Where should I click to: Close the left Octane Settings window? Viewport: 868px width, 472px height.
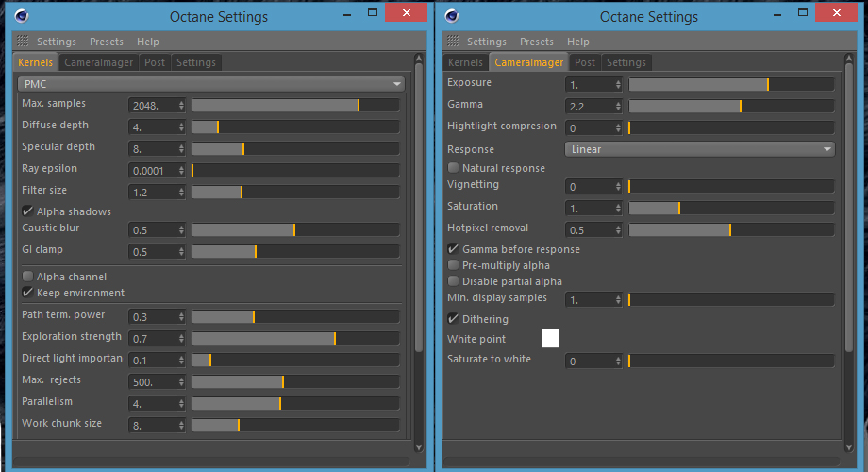click(x=407, y=12)
